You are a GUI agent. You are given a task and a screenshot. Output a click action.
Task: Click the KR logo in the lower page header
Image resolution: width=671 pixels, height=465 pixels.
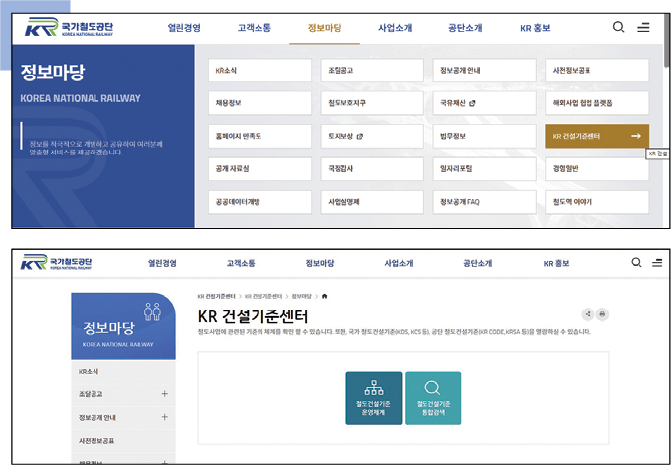(56, 263)
